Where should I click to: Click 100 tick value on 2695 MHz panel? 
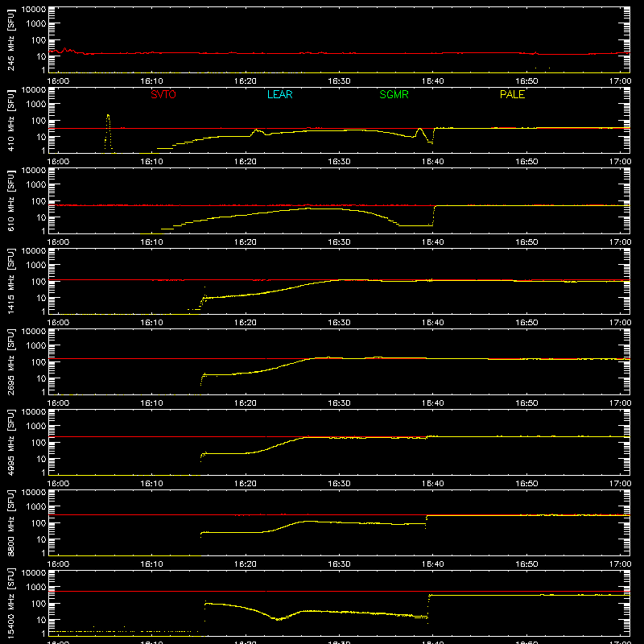[39, 362]
